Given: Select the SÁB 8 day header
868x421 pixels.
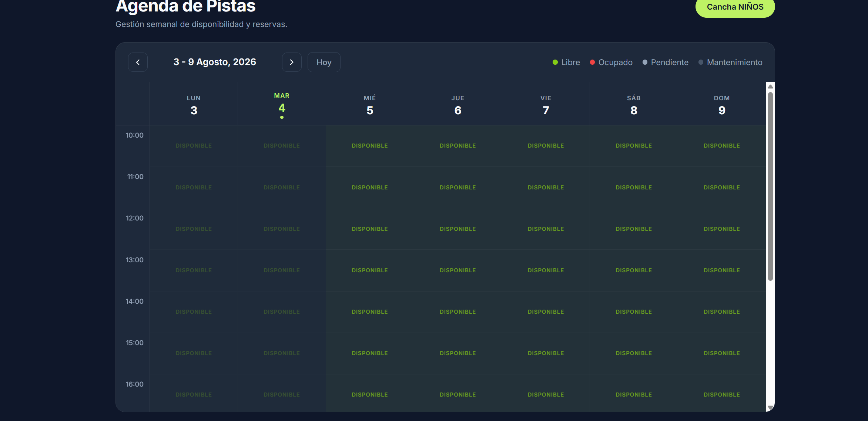Looking at the screenshot, I should [634, 104].
